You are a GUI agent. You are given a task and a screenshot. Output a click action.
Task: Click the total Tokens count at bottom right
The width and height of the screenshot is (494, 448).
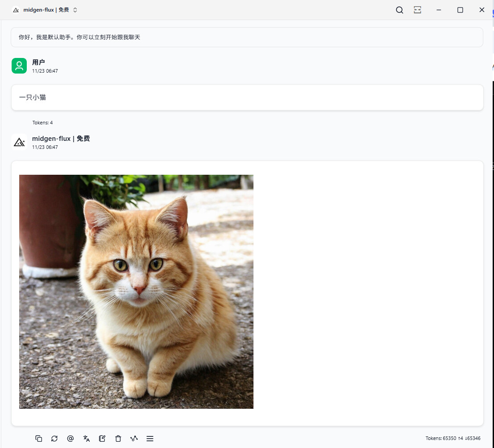pos(452,439)
